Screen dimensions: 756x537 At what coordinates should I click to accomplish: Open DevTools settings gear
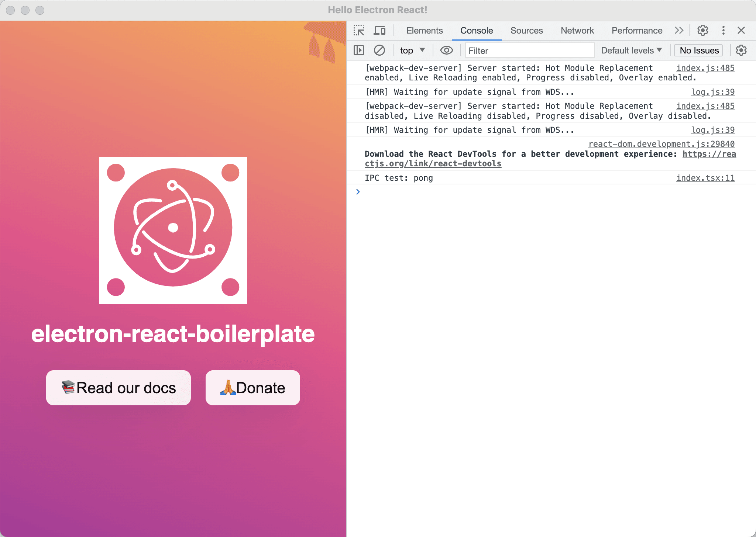tap(702, 30)
